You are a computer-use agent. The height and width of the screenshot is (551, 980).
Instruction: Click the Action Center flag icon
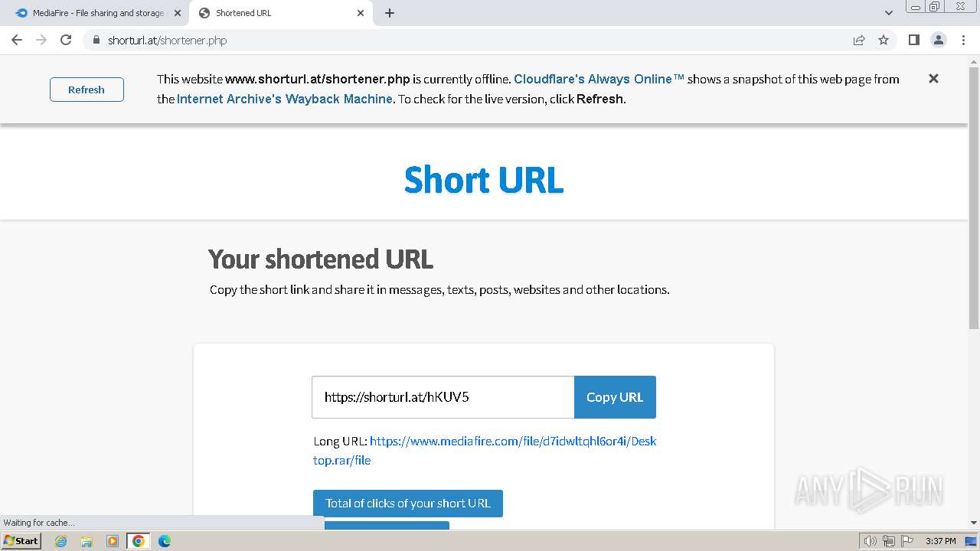tap(906, 541)
